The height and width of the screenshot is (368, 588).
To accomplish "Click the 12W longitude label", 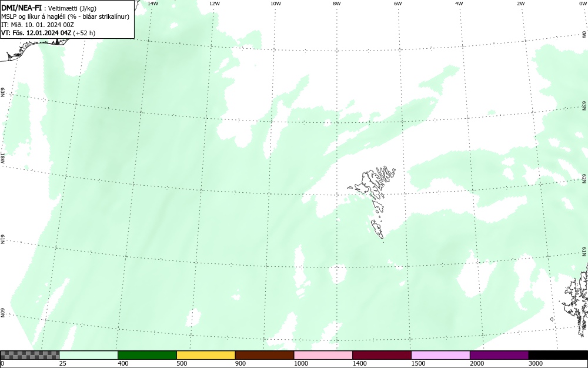I will pos(214,4).
